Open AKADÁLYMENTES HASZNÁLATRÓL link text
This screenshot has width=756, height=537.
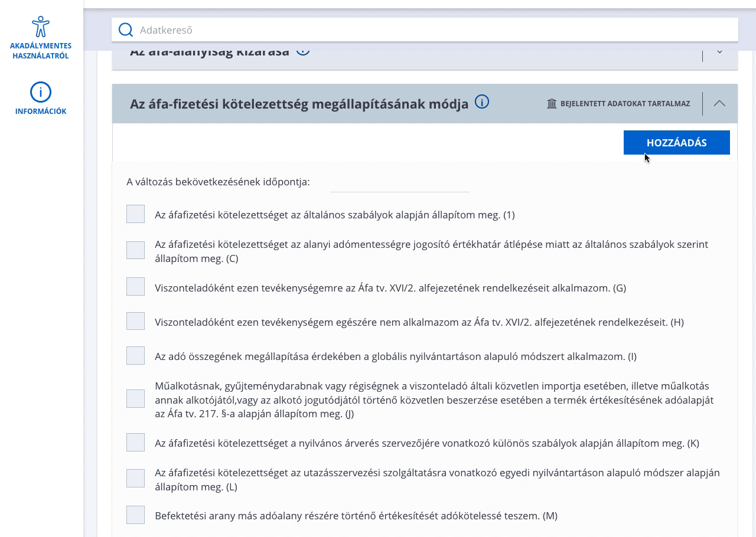(41, 51)
